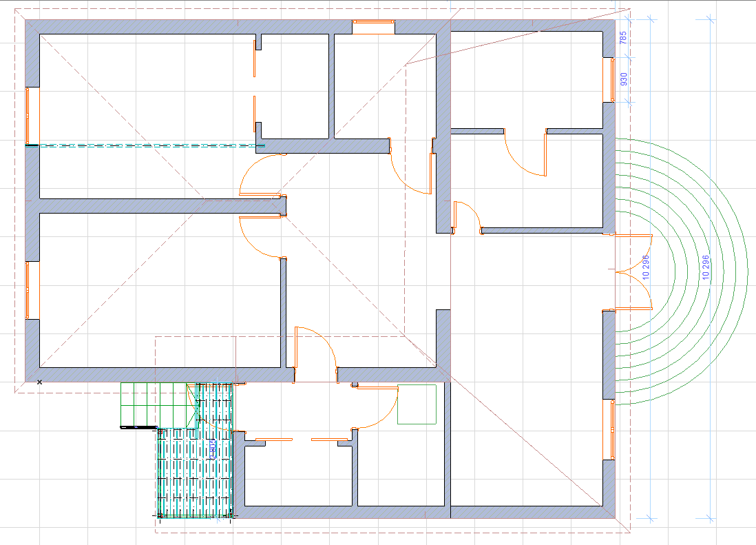Select the lower window on east wall
The width and height of the screenshot is (756, 545).
pyautogui.click(x=609, y=430)
